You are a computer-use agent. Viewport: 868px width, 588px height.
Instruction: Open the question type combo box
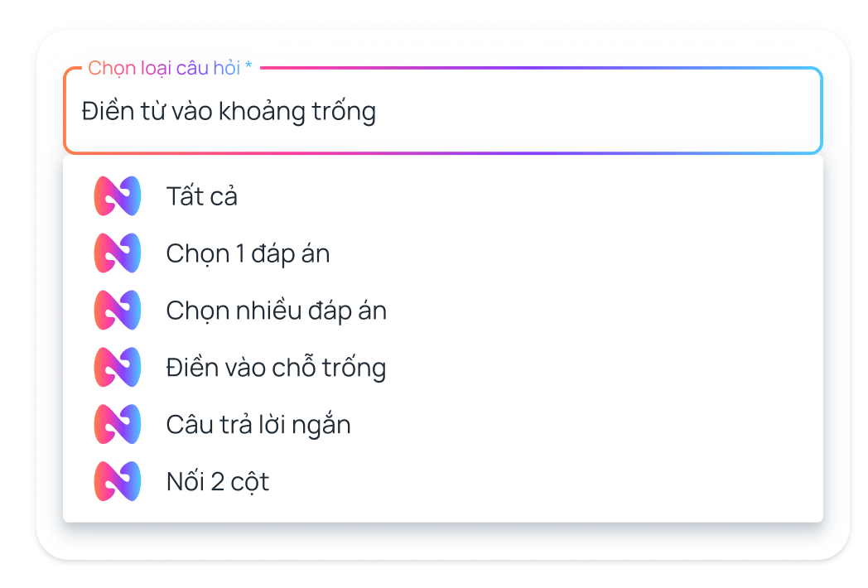tap(442, 111)
